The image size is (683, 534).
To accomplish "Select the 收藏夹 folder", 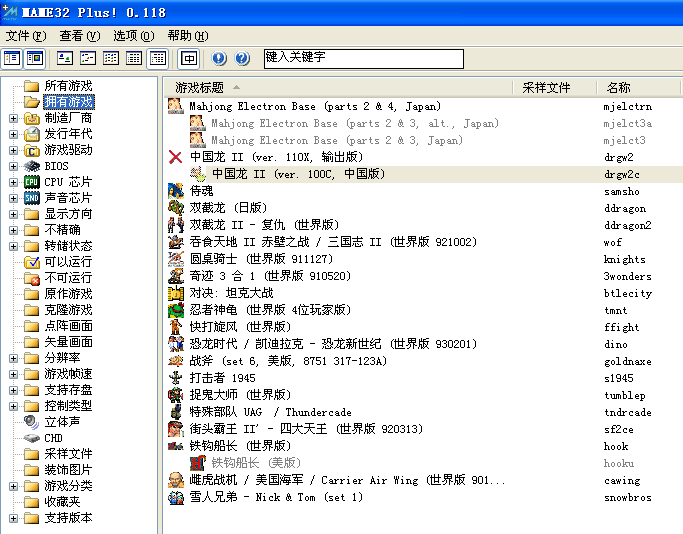I will tap(62, 502).
